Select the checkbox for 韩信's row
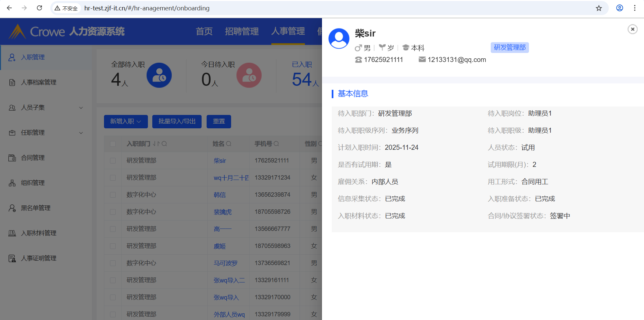This screenshot has width=644, height=320. click(113, 195)
